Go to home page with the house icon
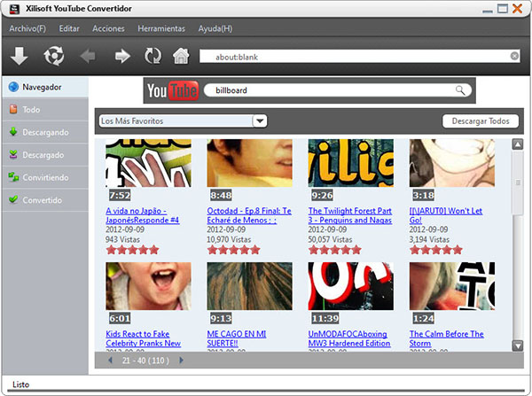The image size is (532, 396). 181,56
